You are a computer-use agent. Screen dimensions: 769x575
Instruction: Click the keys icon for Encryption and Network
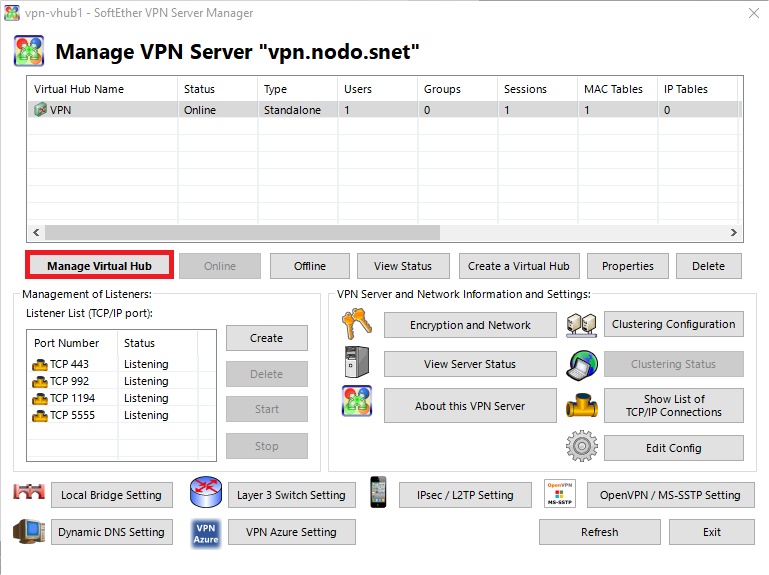pyautogui.click(x=357, y=324)
